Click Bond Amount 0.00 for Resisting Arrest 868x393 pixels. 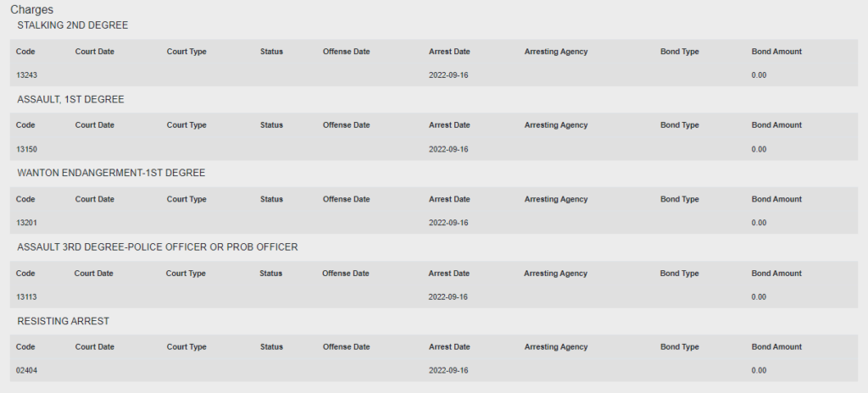(x=759, y=371)
